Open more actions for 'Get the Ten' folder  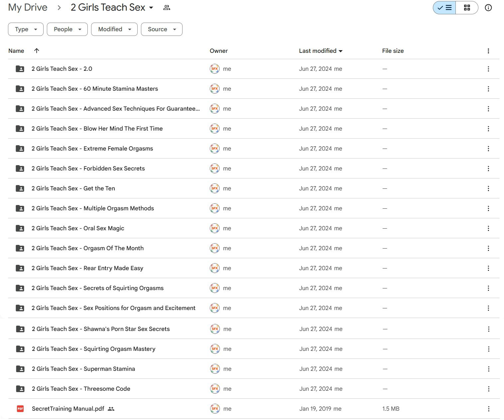pyautogui.click(x=488, y=188)
